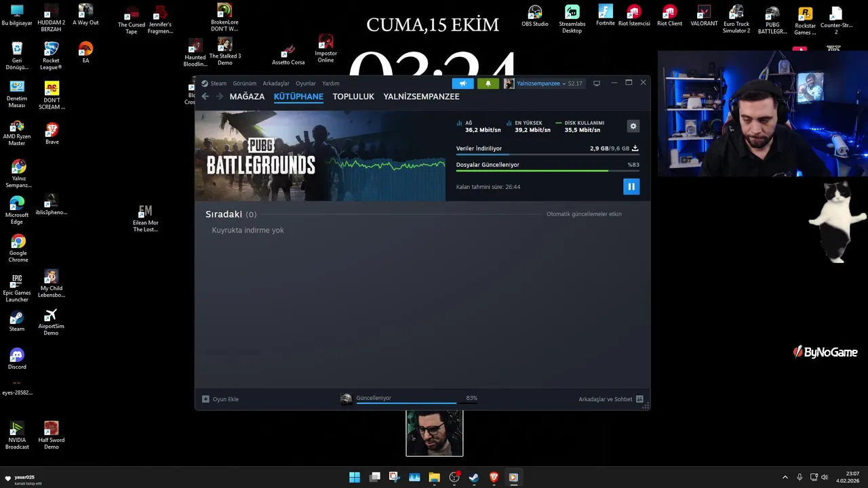Image resolution: width=868 pixels, height=488 pixels.
Task: Open Rocket League desktop icon
Action: (x=51, y=56)
